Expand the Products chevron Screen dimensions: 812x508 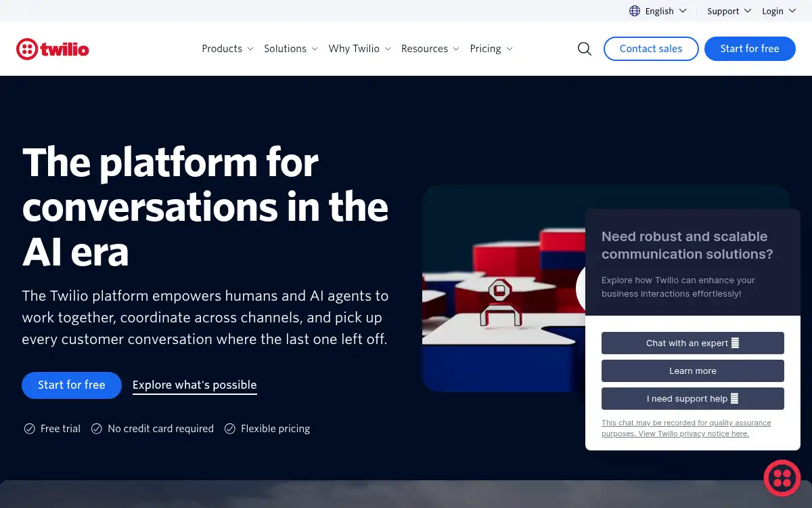[250, 49]
